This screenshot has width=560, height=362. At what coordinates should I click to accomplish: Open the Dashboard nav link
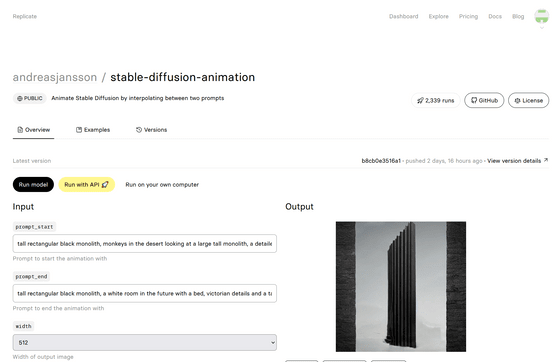pos(404,16)
